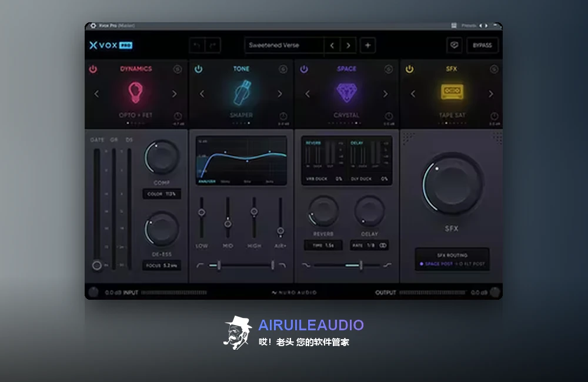The image size is (588, 382).
Task: Switch Dynamics to the previous algorithm
Action: 97,93
